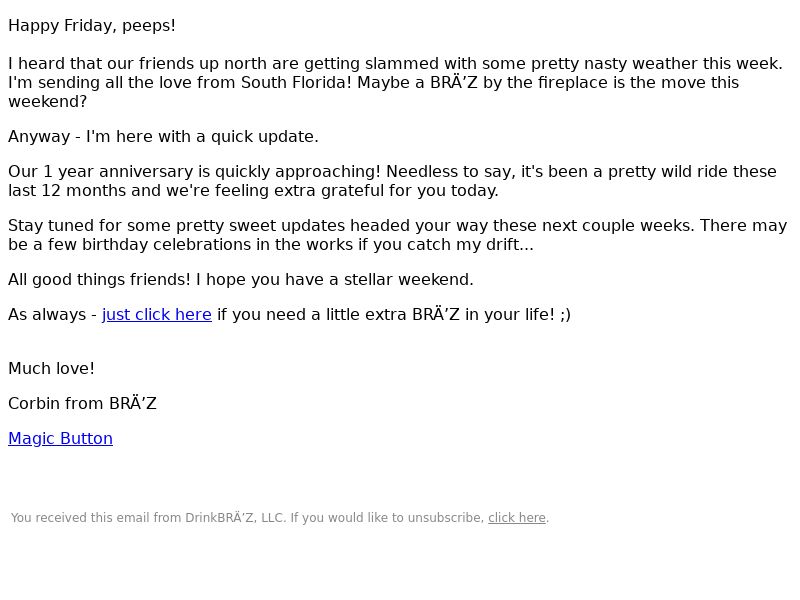Viewport: 800px width, 600px height.
Task: Click the word 'weekend?' ending the second paragraph
Action: click(47, 102)
